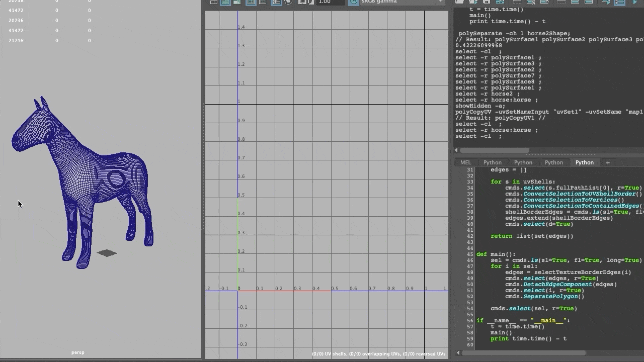Click the code pane scroll-left arrow
Image resolution: width=644 pixels, height=362 pixels.
click(x=458, y=353)
